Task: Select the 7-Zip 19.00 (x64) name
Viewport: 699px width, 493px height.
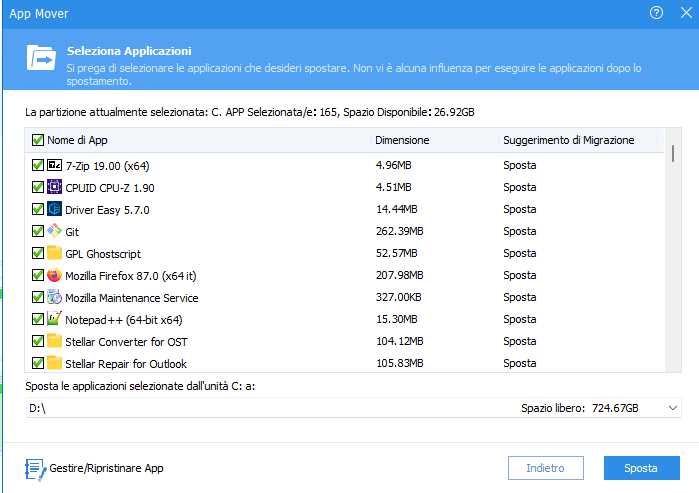Action: 107,166
